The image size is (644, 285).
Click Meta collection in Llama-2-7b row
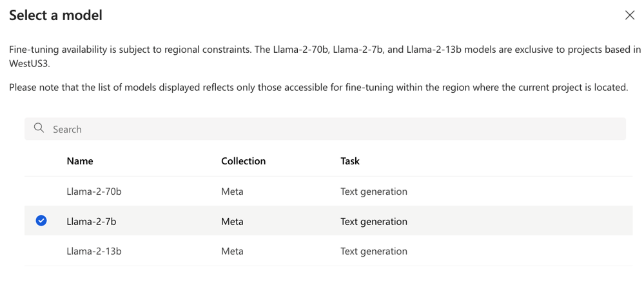[232, 221]
